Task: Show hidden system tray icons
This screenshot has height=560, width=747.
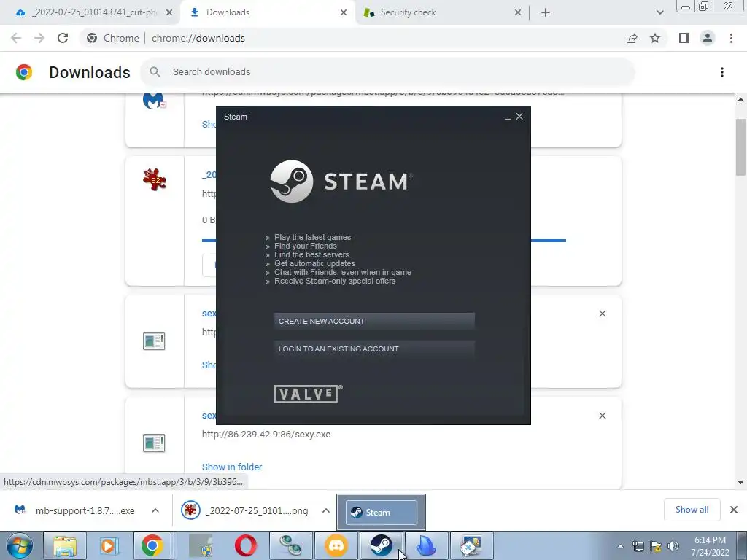Action: tap(620, 546)
